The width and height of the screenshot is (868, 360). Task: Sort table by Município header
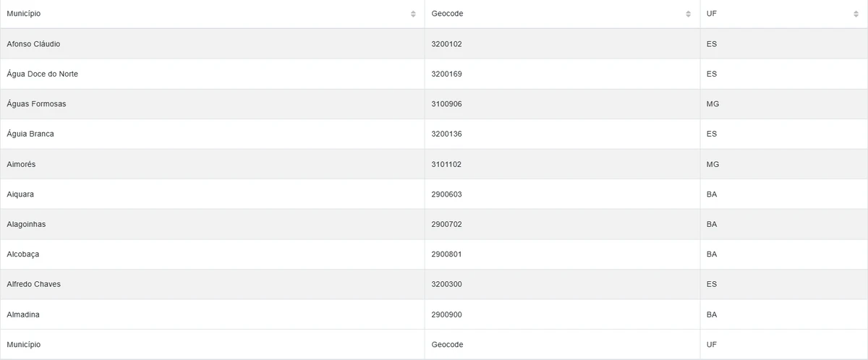pos(24,14)
